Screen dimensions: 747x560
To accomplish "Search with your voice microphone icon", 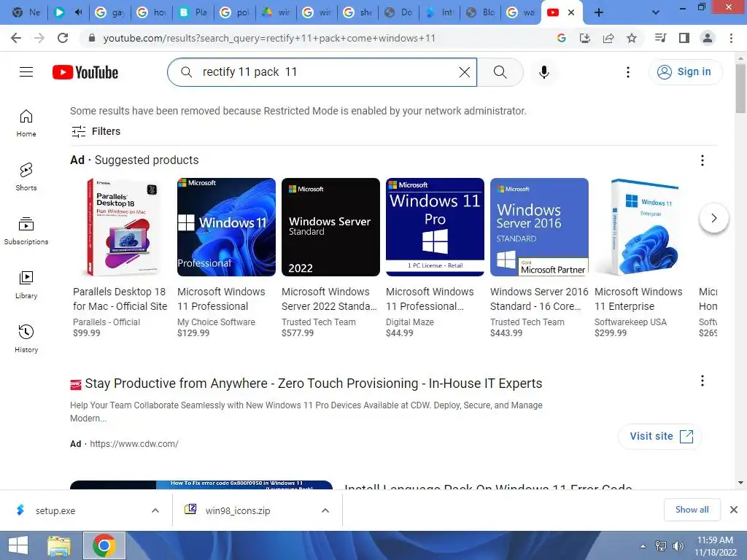I will [x=543, y=72].
